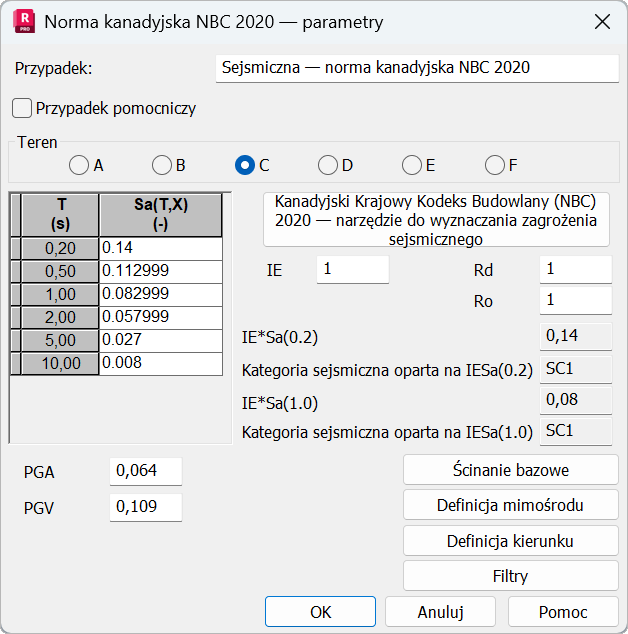The height and width of the screenshot is (634, 628).
Task: Open help with Pomoc button
Action: click(x=563, y=612)
